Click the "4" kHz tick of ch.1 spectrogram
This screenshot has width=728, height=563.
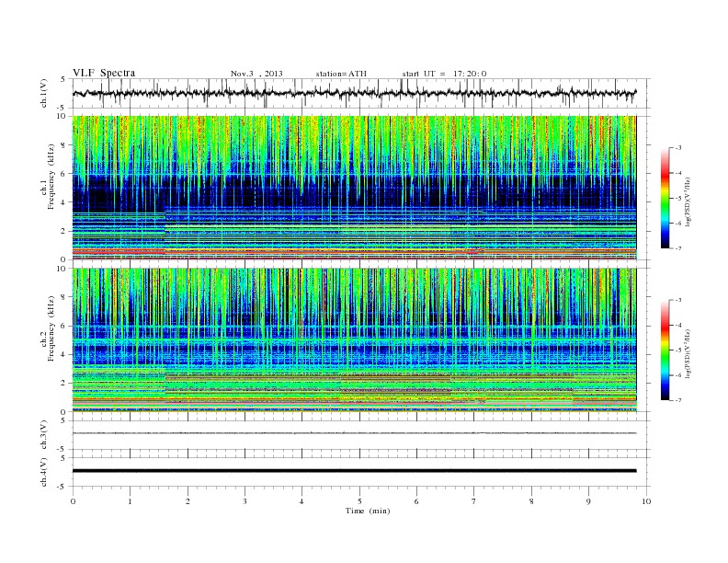tap(63, 202)
